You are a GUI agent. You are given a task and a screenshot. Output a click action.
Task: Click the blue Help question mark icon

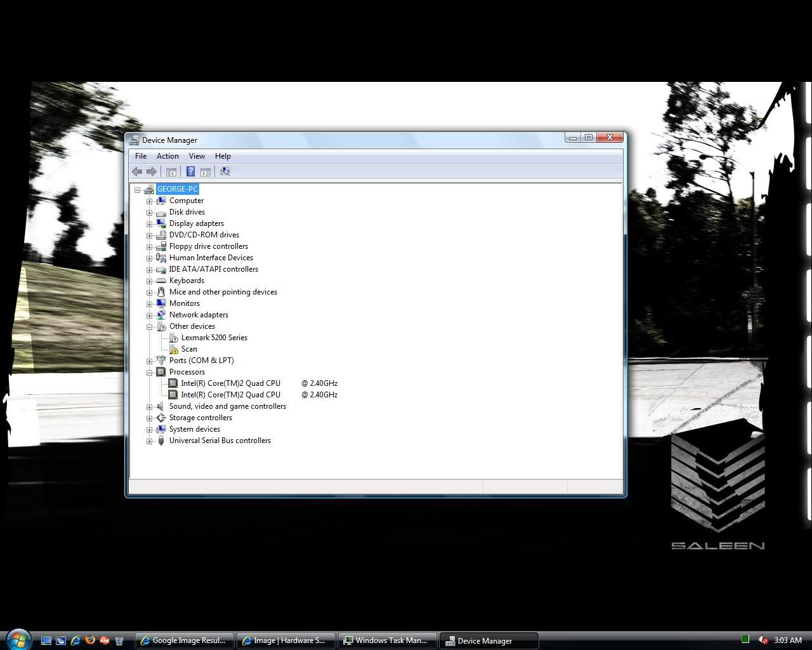tap(190, 171)
